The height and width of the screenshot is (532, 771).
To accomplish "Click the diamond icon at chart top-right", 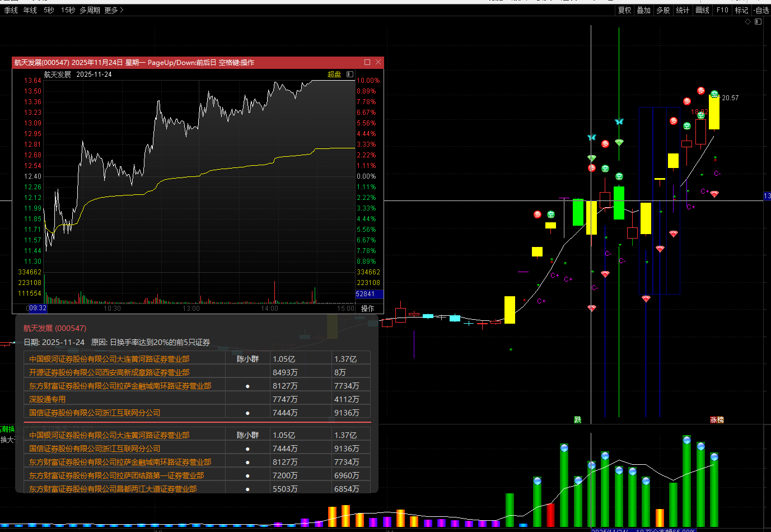I will pyautogui.click(x=747, y=22).
